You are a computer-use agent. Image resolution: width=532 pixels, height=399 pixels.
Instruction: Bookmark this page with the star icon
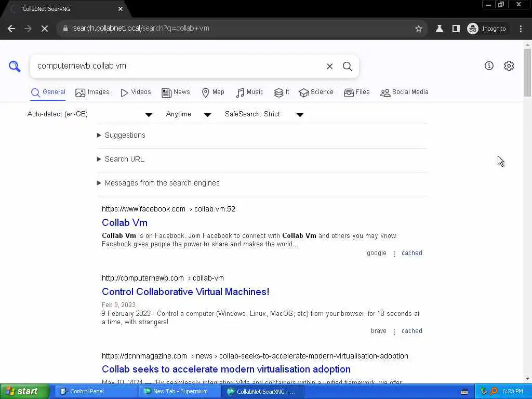419,29
